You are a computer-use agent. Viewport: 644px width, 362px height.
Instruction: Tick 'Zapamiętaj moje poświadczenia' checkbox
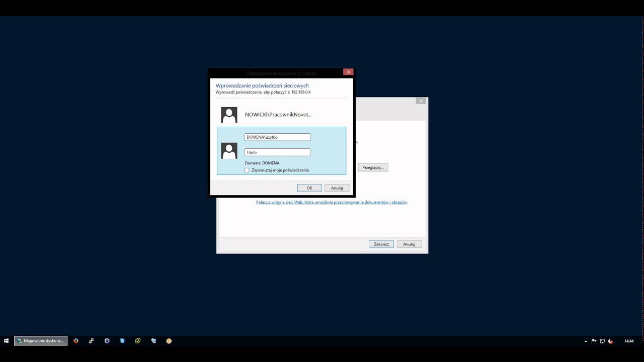point(247,170)
